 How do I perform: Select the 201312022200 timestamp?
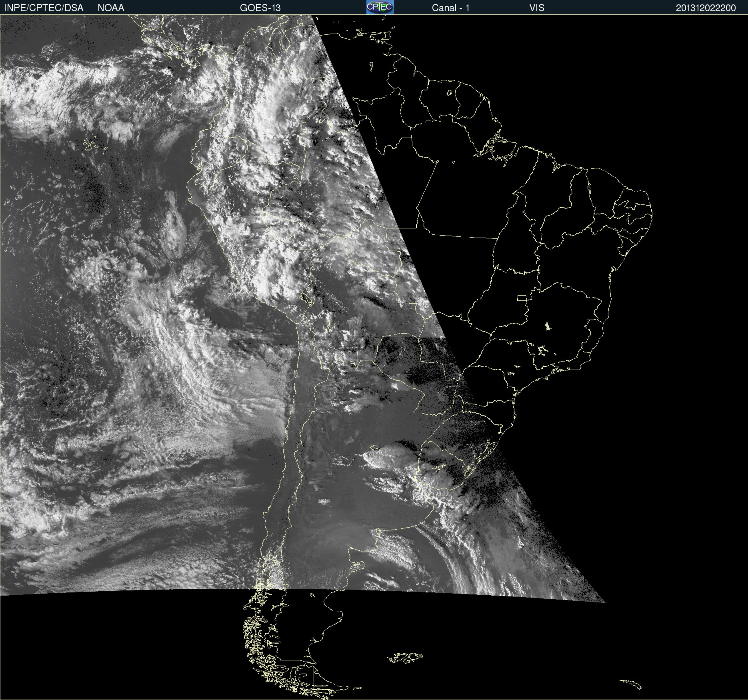[x=706, y=8]
